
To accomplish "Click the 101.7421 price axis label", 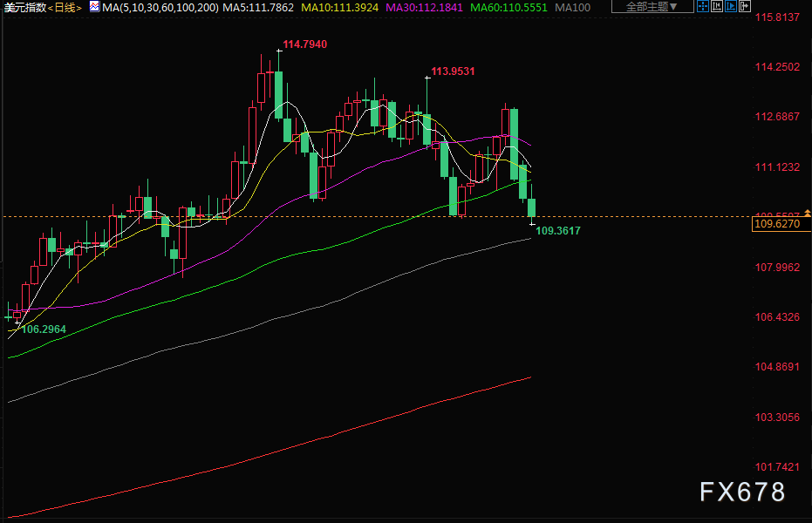I will click(x=777, y=467).
